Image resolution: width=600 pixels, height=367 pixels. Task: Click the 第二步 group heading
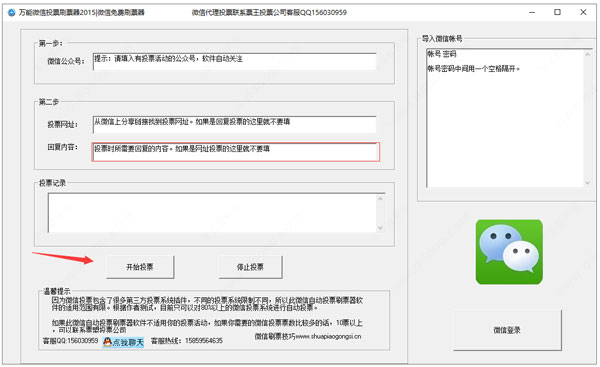coord(49,102)
